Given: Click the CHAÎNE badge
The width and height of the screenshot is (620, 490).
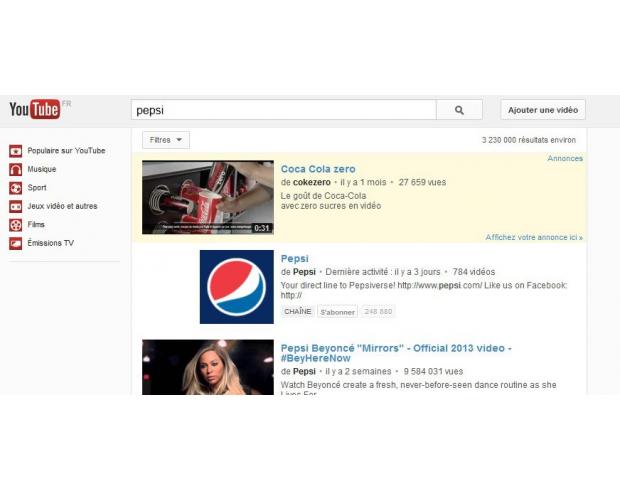Looking at the screenshot, I should (298, 312).
